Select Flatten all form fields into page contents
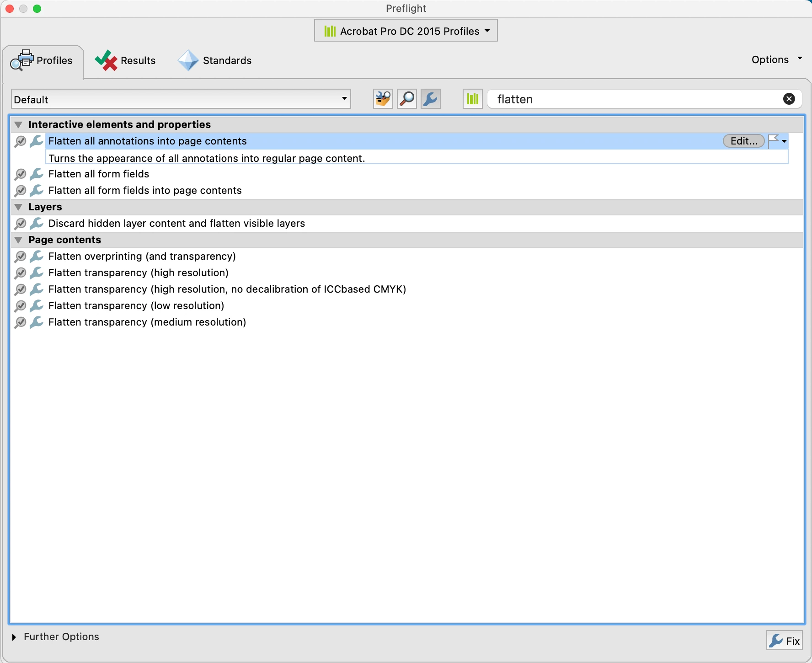Screen dimensions: 812x663 tap(145, 190)
